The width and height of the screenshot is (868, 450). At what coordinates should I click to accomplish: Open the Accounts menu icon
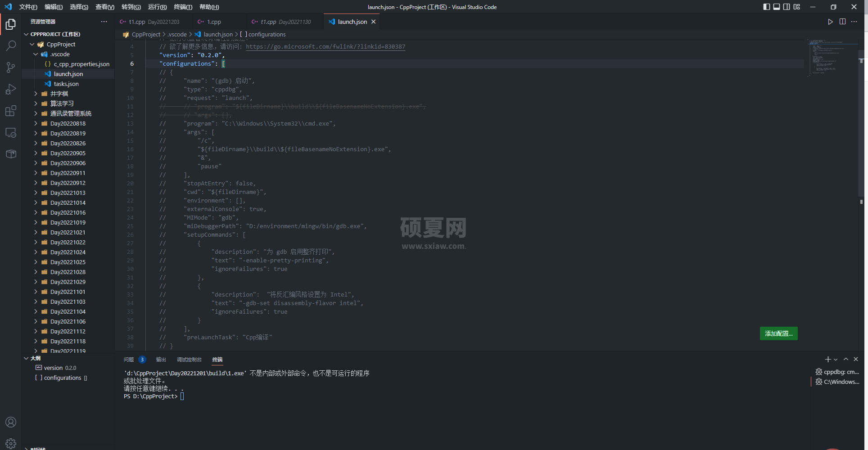[11, 422]
